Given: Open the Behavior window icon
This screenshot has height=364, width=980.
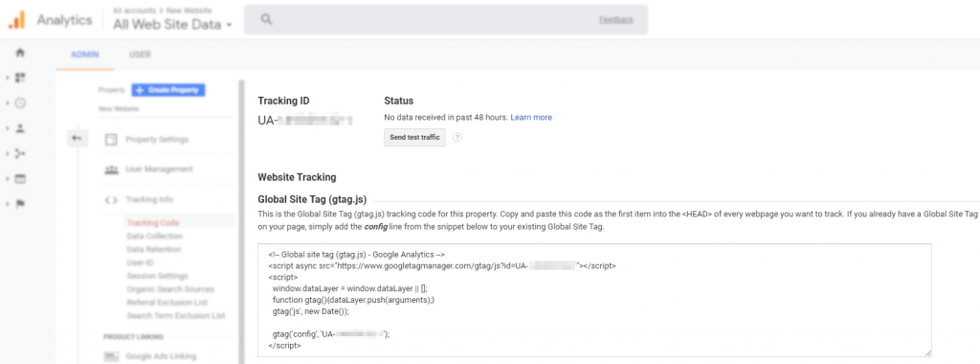Looking at the screenshot, I should [x=20, y=179].
